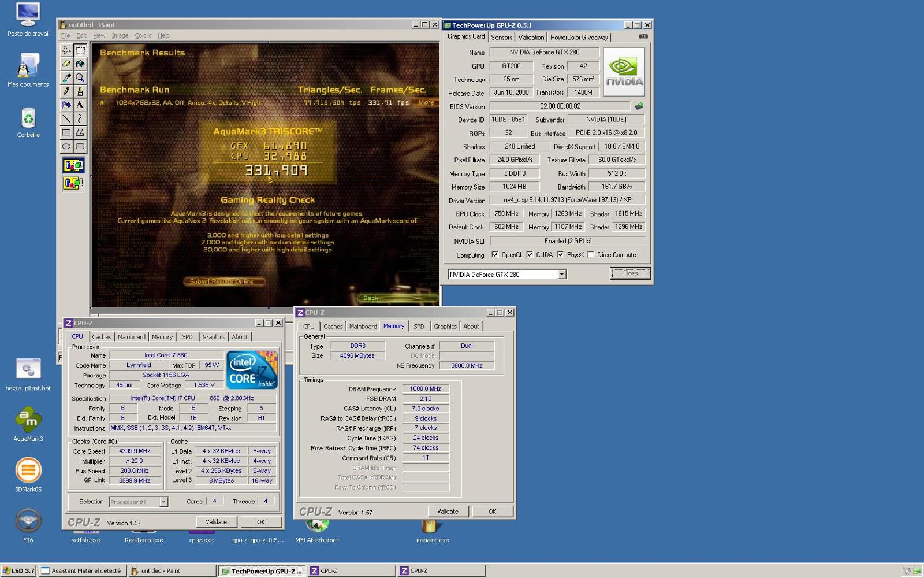Choose the opaque selection option in Paint
The height and width of the screenshot is (578, 924).
click(73, 166)
